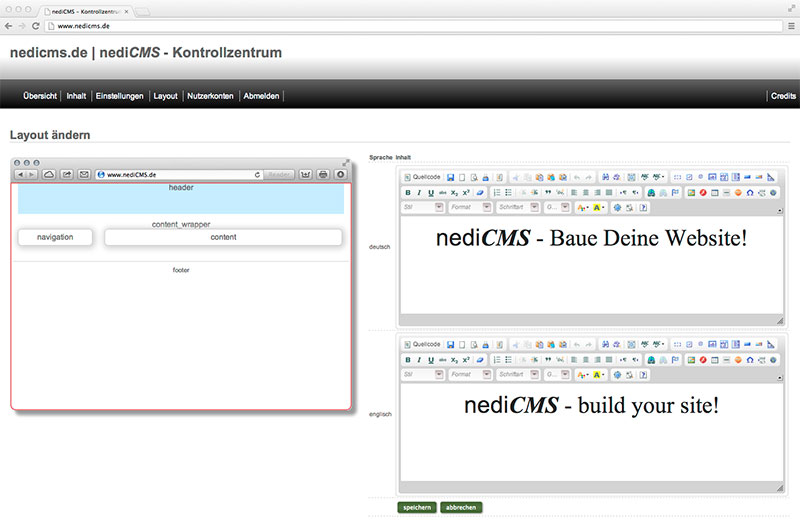Click the green speichern button
This screenshot has height=530, width=800.
[417, 508]
